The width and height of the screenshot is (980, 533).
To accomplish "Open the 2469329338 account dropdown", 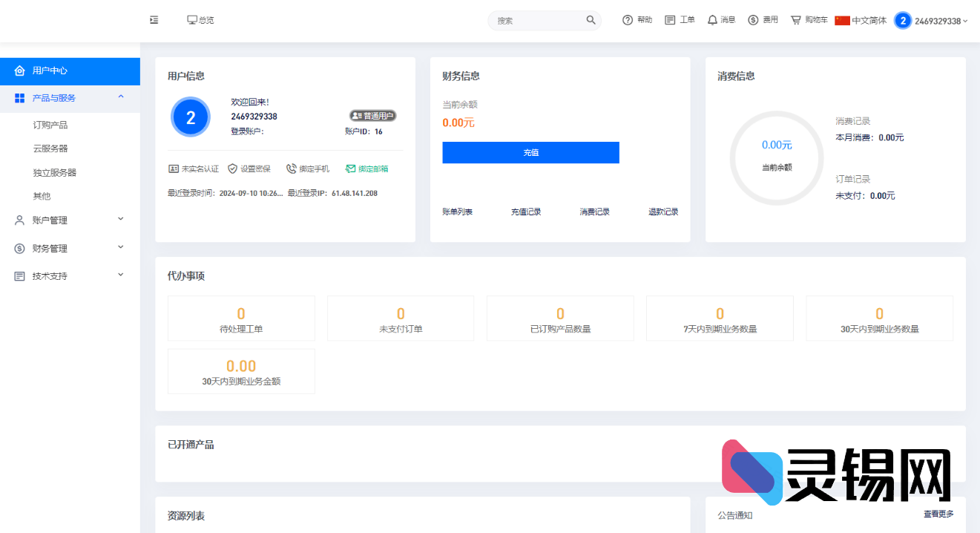I will click(931, 21).
